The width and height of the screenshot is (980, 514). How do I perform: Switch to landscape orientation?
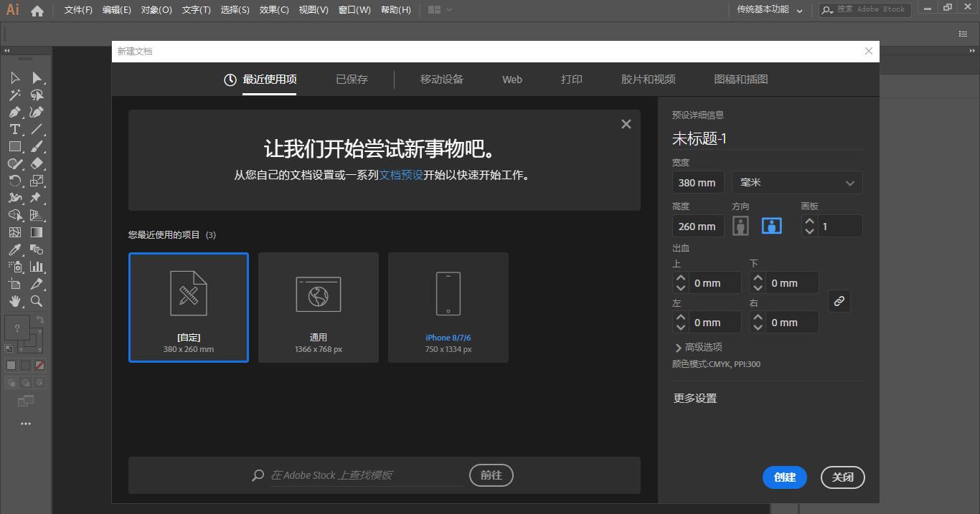tap(771, 225)
